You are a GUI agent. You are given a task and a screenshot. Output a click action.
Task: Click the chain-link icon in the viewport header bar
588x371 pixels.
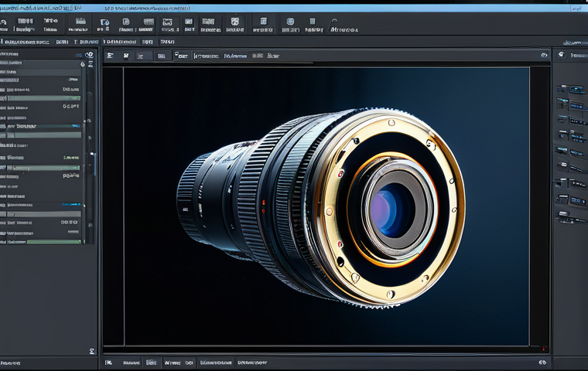tap(544, 55)
